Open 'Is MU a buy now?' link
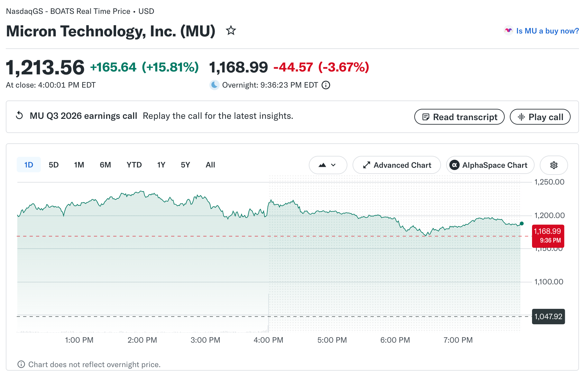 pos(547,31)
